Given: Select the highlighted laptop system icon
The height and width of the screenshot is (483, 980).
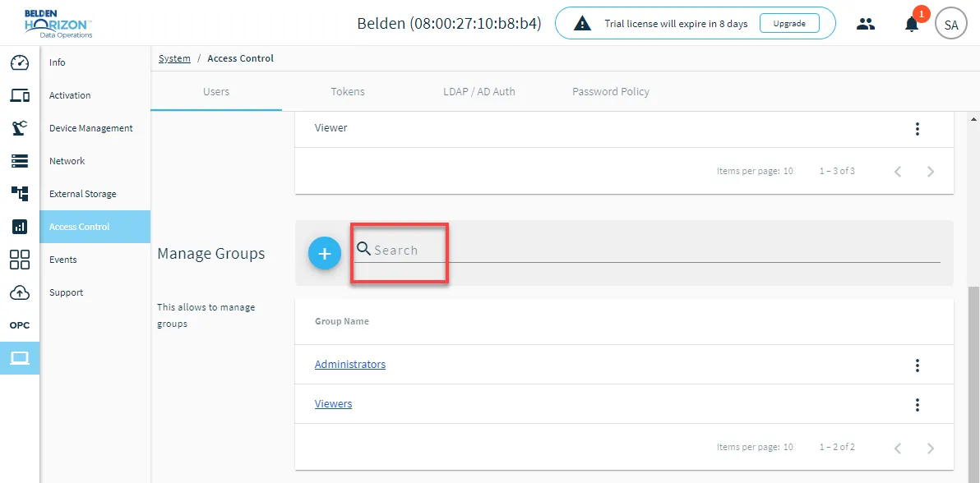Looking at the screenshot, I should click(x=20, y=358).
